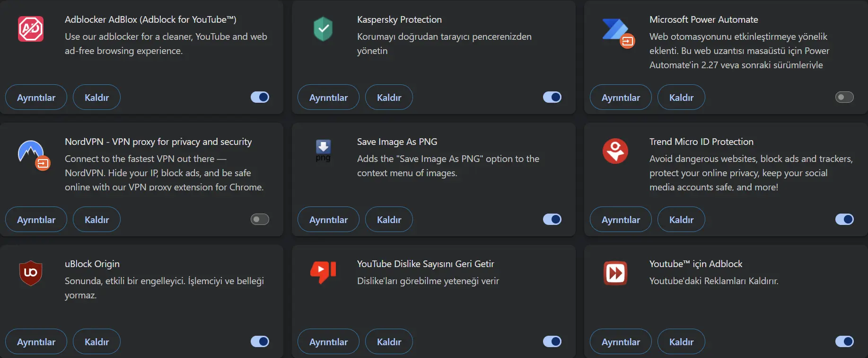
Task: Turn on the NordVPN extension switch
Action: click(x=260, y=219)
